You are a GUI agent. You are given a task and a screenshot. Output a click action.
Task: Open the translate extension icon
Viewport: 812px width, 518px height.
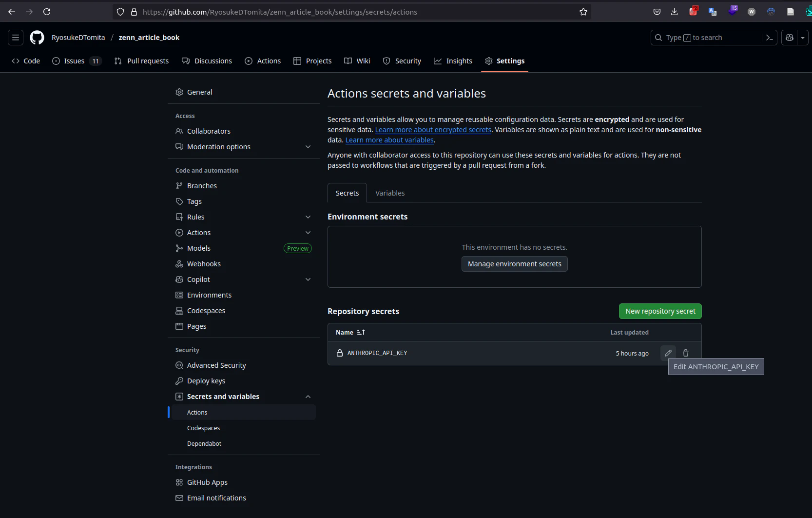point(713,12)
